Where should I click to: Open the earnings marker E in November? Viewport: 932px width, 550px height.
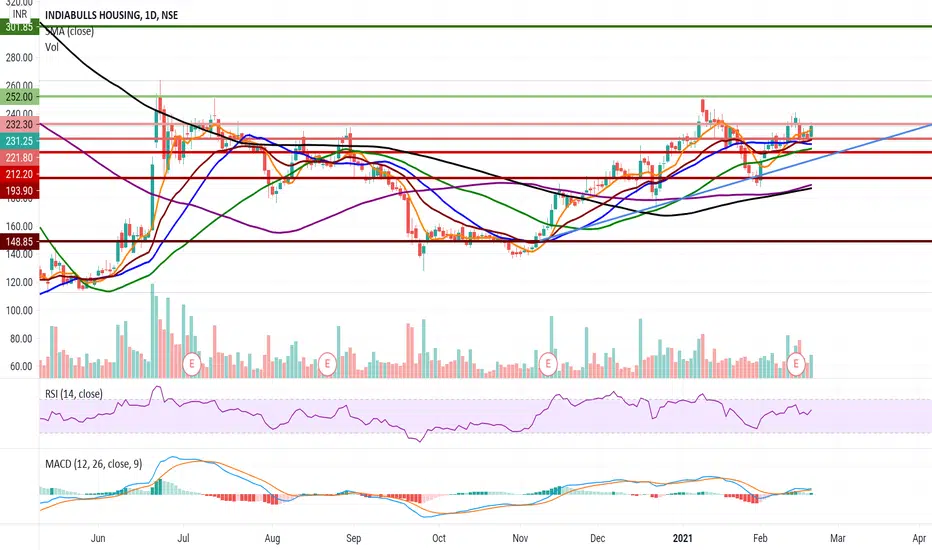547,363
